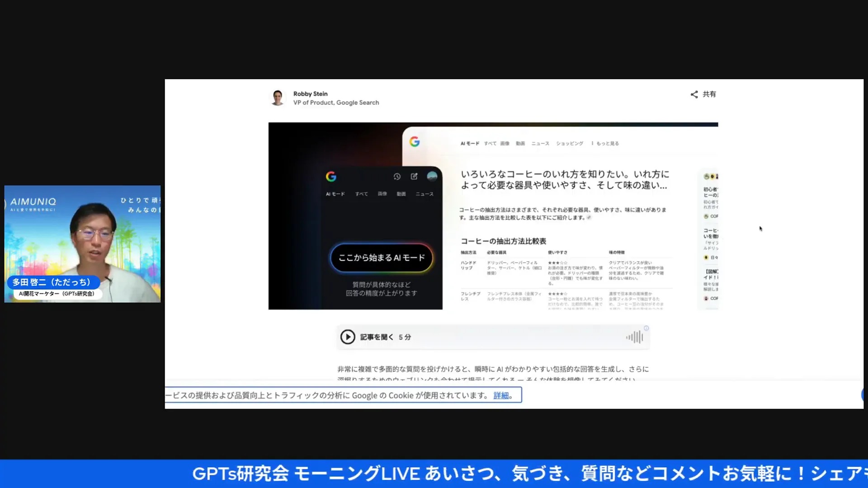Click the speaker webcam thumbnail

[x=82, y=244]
